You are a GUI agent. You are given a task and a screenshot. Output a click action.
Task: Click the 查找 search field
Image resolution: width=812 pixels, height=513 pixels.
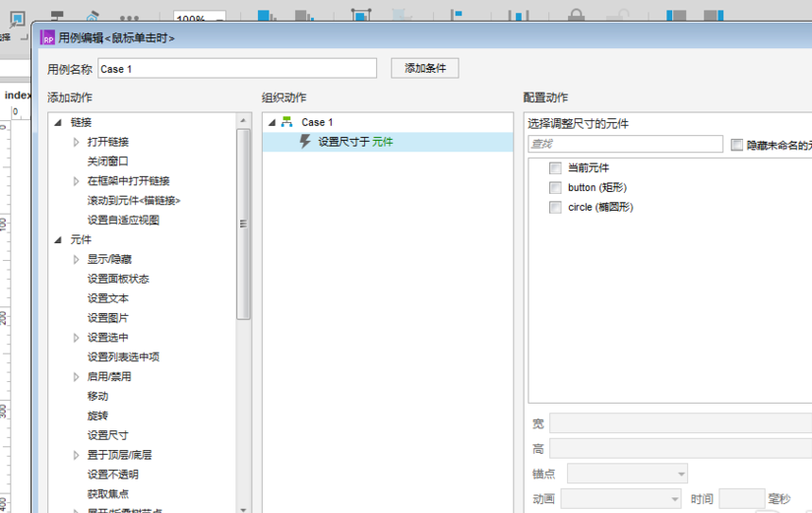626,144
